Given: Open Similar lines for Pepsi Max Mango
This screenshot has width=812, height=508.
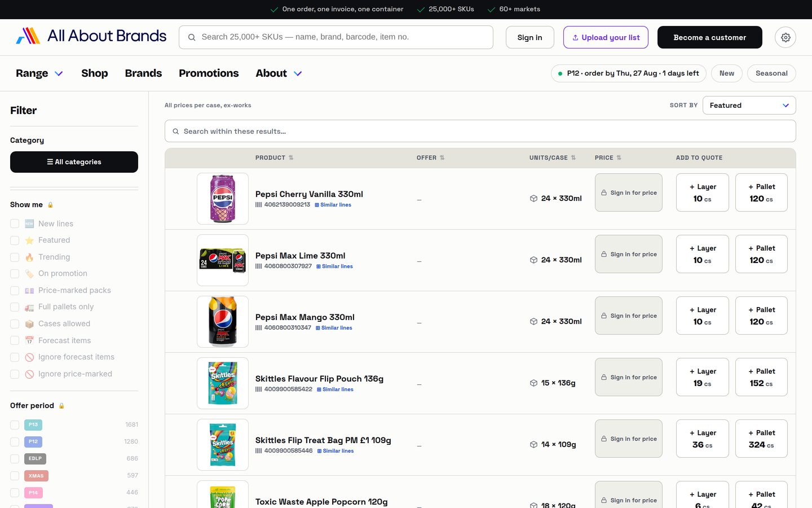Looking at the screenshot, I should pos(334,328).
